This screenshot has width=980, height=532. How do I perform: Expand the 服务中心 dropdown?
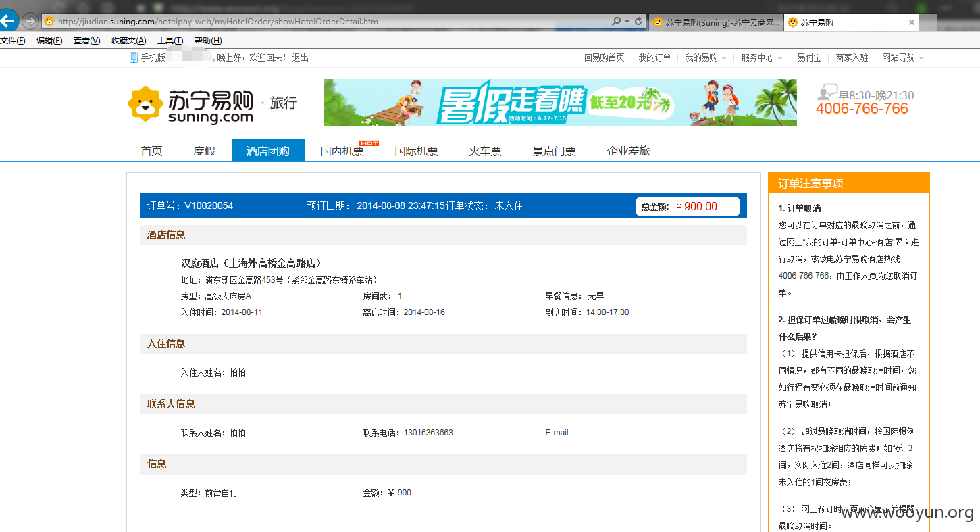coord(762,57)
